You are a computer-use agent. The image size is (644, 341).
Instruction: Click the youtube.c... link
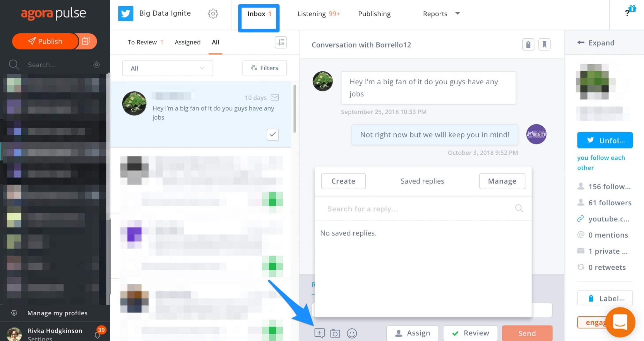[609, 219]
